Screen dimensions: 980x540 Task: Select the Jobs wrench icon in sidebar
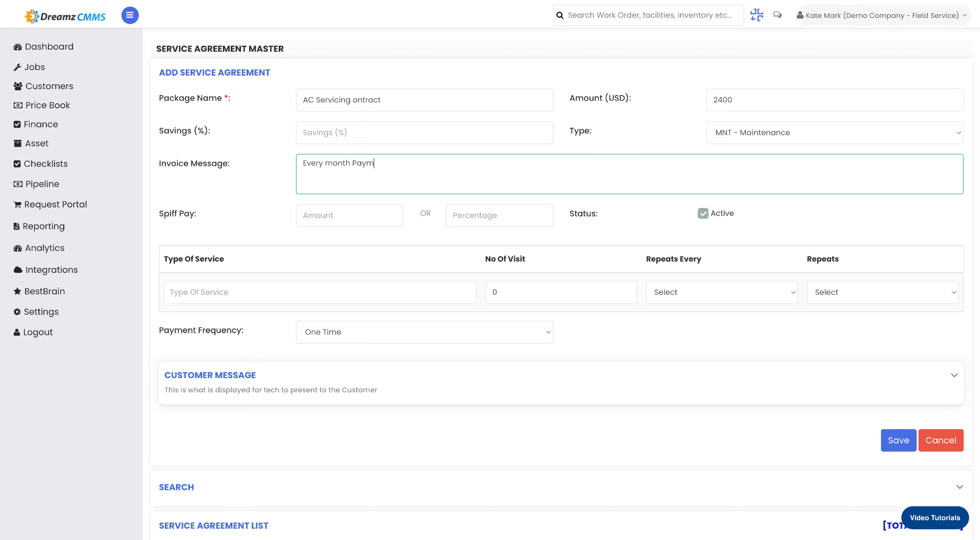click(x=17, y=67)
